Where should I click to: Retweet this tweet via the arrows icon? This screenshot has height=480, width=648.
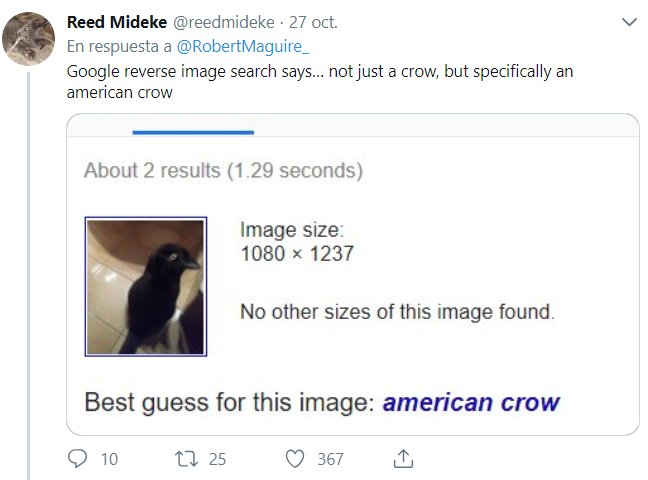187,459
